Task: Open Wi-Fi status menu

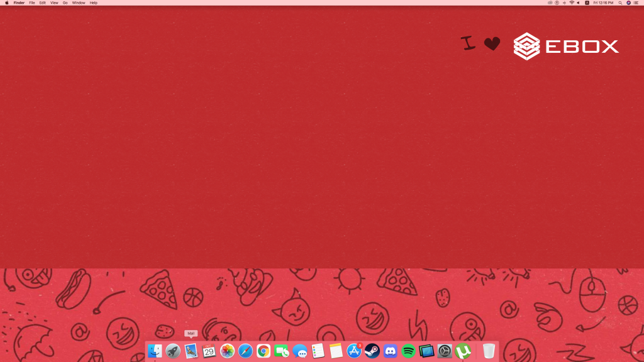Action: (x=572, y=3)
